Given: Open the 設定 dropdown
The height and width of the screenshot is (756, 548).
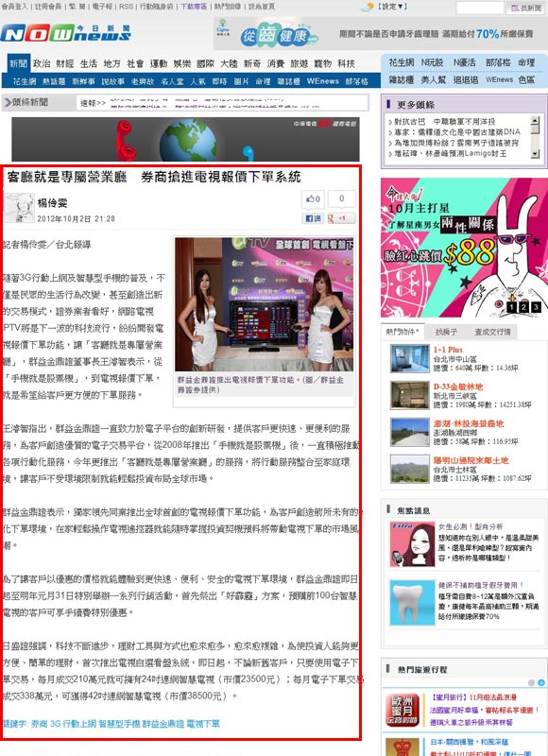Looking at the screenshot, I should click(392, 7).
